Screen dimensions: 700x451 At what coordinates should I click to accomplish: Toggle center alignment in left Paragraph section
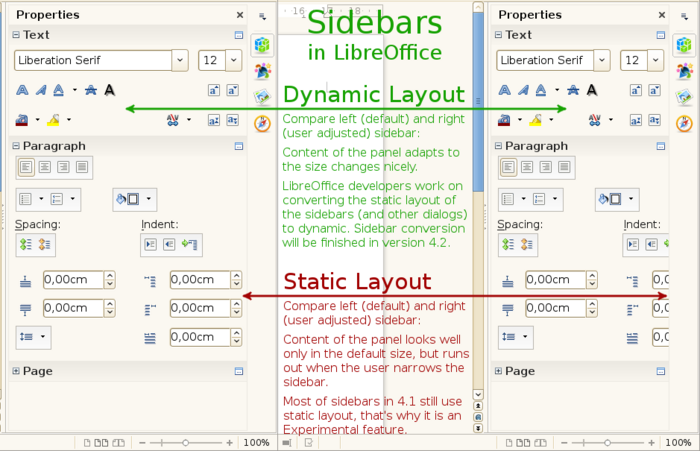click(43, 167)
